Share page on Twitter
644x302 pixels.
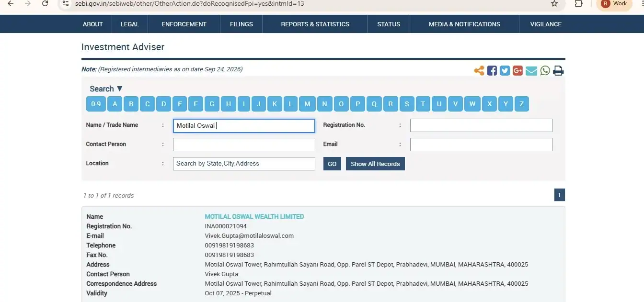tap(505, 71)
